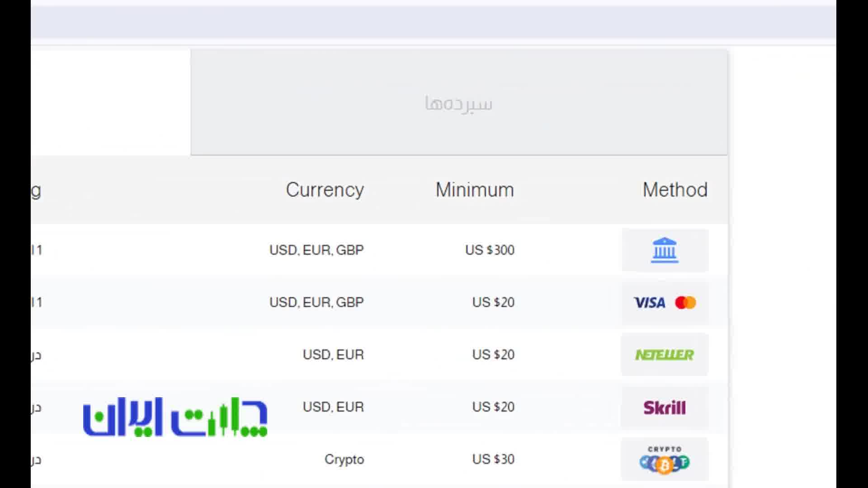Click the Currency column header
The image size is (868, 488).
(x=325, y=190)
